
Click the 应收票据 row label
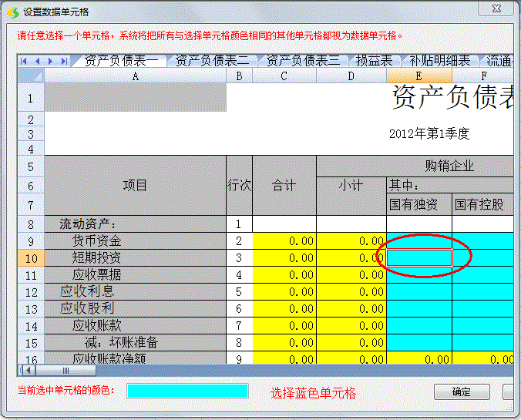pos(135,275)
